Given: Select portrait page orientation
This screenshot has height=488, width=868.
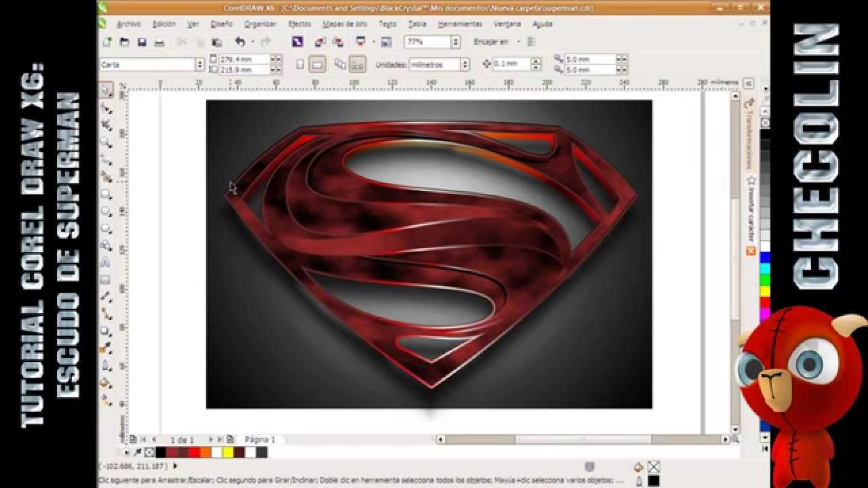Looking at the screenshot, I should (300, 64).
